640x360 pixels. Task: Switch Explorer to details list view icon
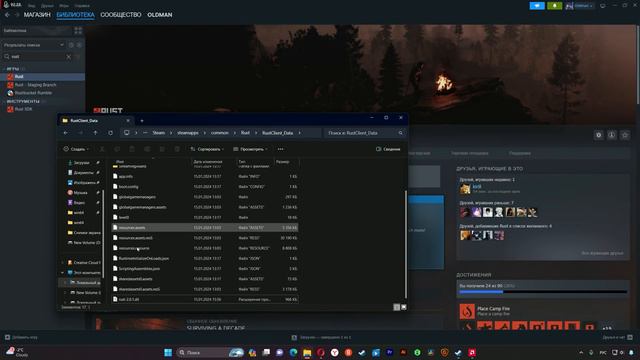(x=396, y=307)
